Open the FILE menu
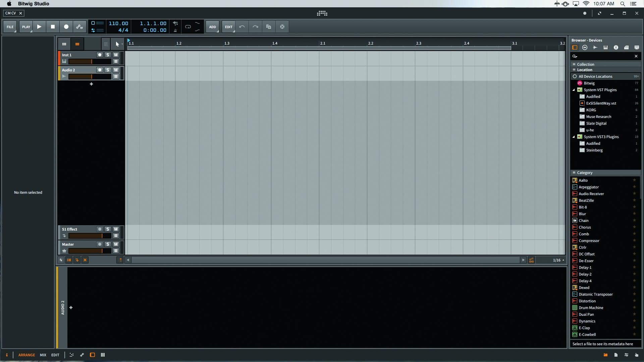644x362 pixels. click(10, 27)
